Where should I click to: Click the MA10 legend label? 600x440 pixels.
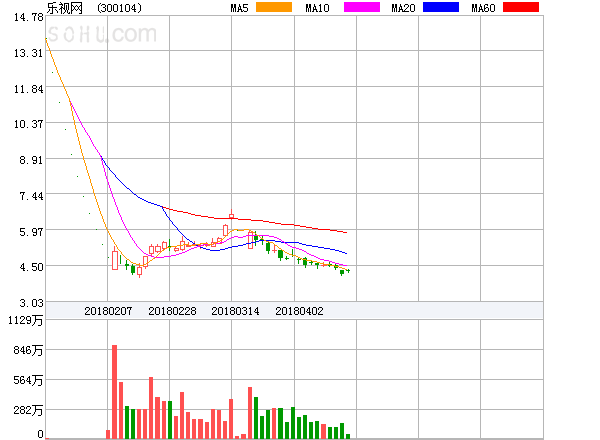317,8
